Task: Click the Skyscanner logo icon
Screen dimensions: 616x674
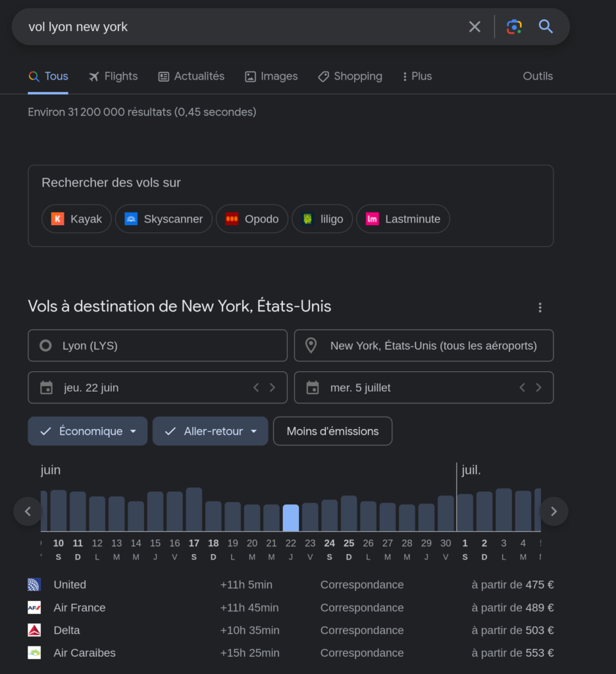Action: tap(131, 219)
